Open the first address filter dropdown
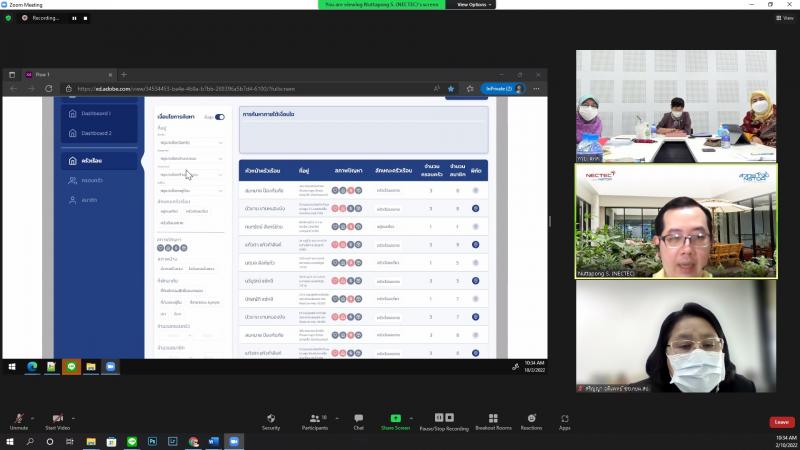Viewport: 800px width, 450px height. tap(191, 143)
